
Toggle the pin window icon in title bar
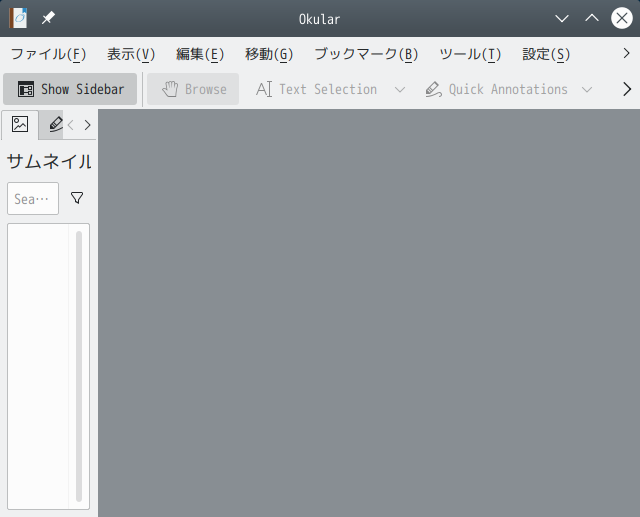click(48, 18)
